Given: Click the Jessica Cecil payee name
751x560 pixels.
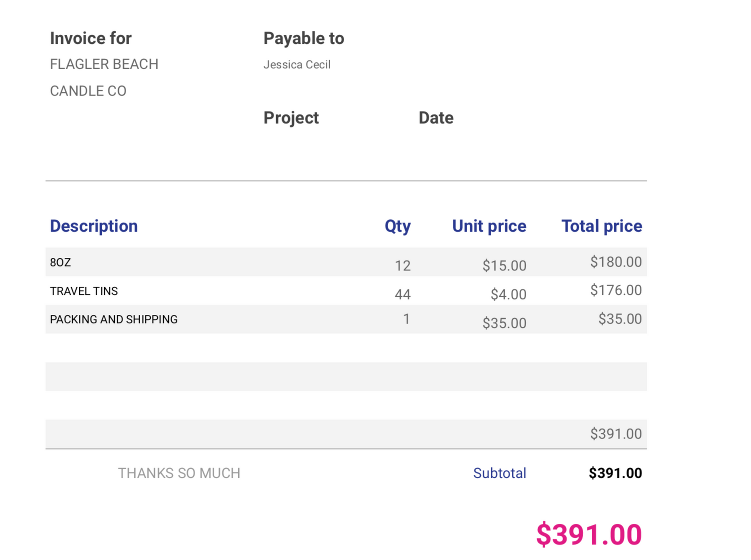Looking at the screenshot, I should [x=297, y=65].
